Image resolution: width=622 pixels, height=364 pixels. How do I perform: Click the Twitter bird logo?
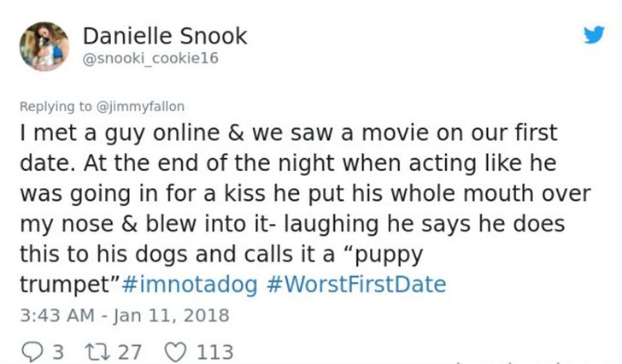coord(594,34)
